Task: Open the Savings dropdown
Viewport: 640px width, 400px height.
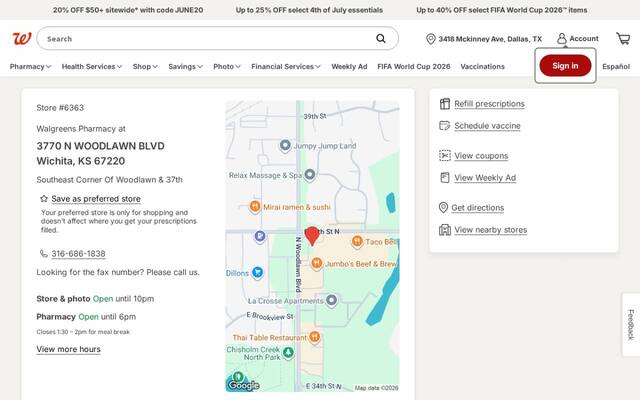Action: (185, 67)
